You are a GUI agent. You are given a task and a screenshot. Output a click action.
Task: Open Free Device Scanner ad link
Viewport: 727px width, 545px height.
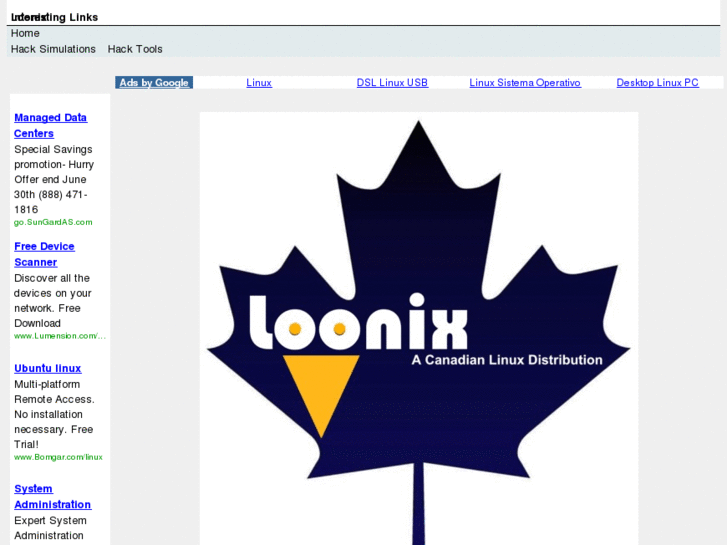pyautogui.click(x=45, y=254)
